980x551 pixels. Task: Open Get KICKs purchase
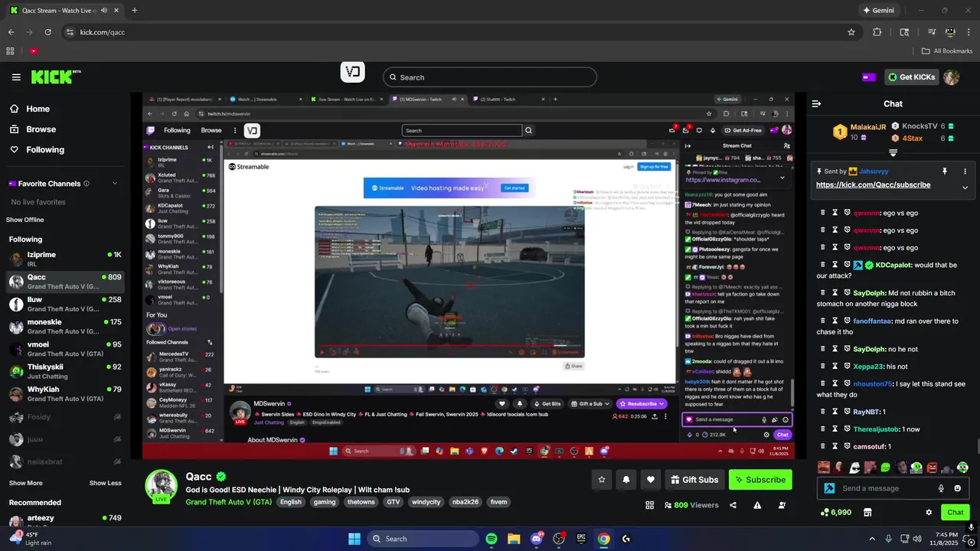(912, 77)
